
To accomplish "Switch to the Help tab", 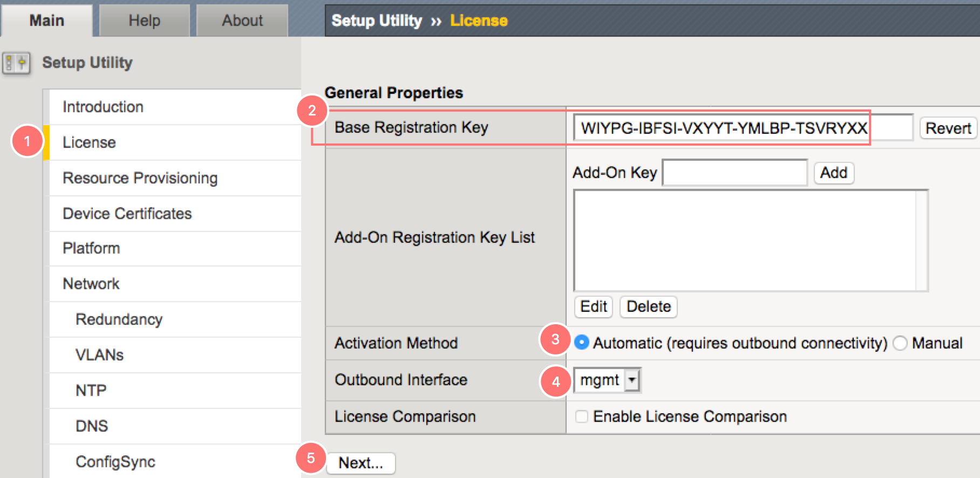I will (144, 21).
